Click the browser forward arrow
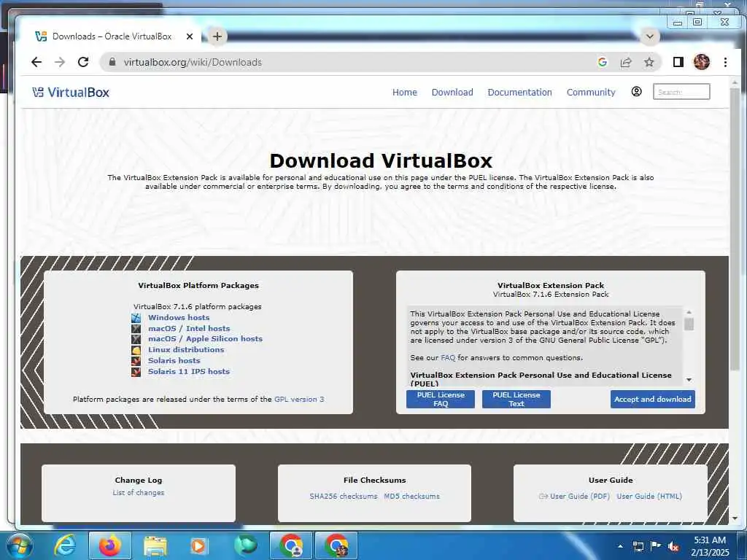747x560 pixels. (x=60, y=62)
